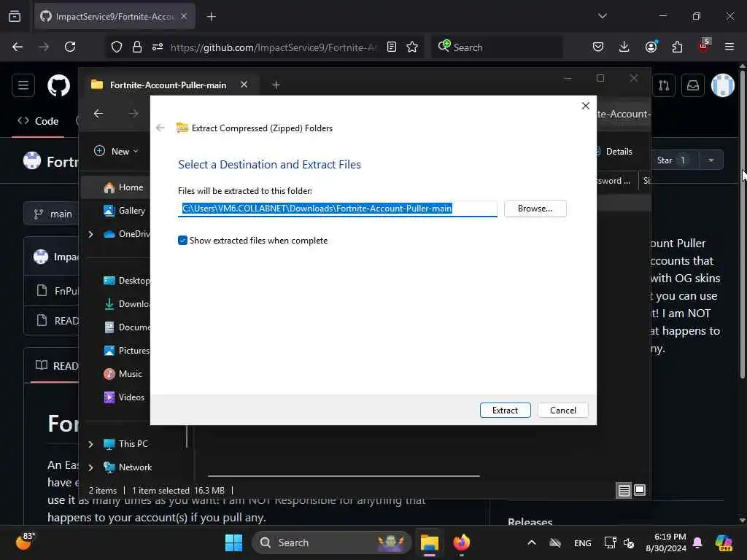This screenshot has width=747, height=560.
Task: Go back in File Explorer window
Action: [x=98, y=113]
